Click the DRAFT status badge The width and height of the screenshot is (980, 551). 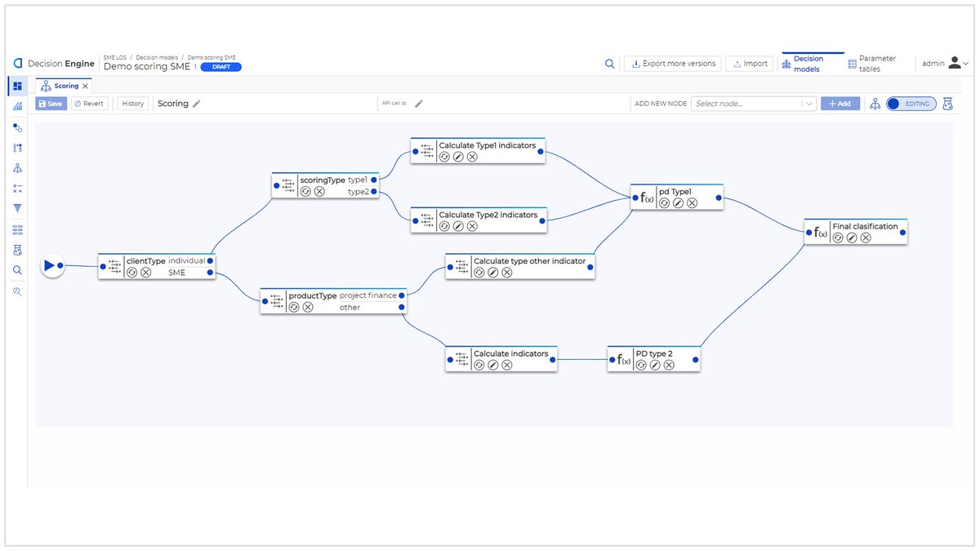(x=220, y=67)
